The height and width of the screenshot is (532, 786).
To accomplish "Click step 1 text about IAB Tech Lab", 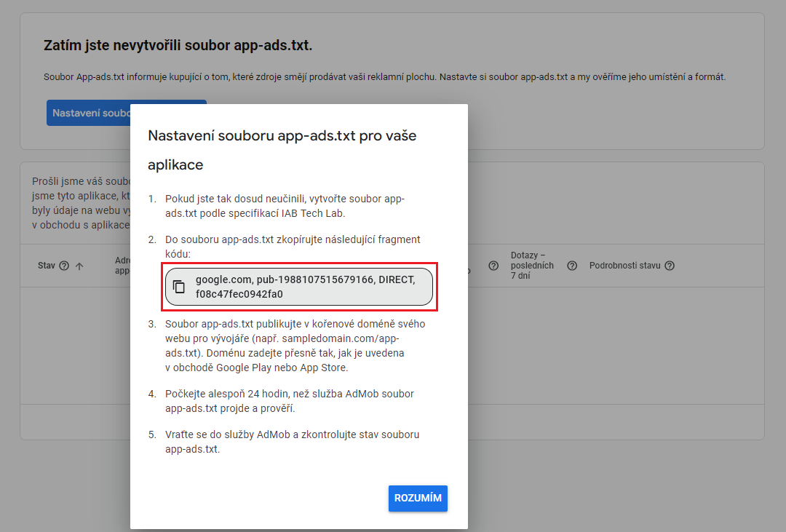I will click(x=285, y=206).
